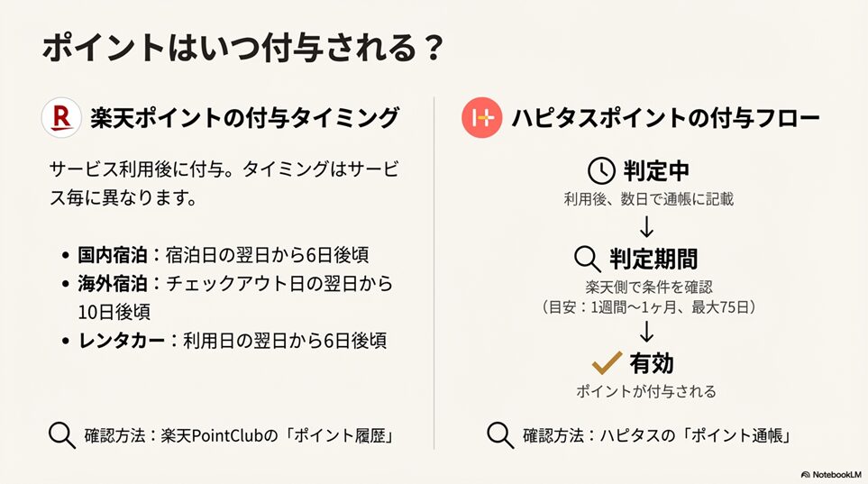Click the red Rakuten R logo
This screenshot has width=868, height=484.
click(x=62, y=118)
